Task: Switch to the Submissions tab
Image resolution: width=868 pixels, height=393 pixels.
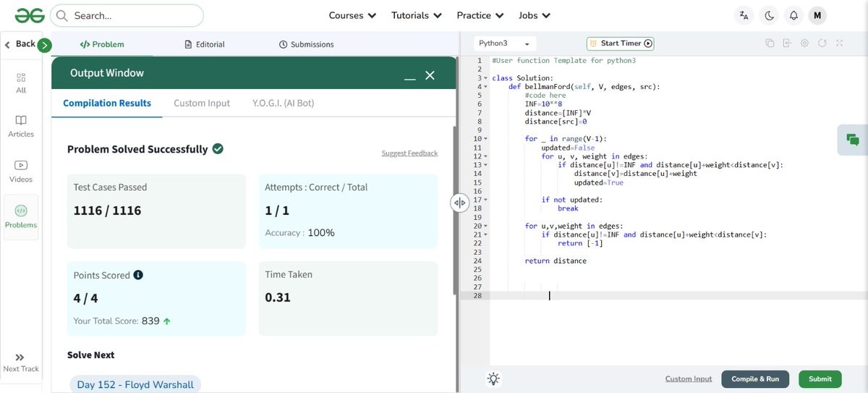Action: tap(306, 44)
